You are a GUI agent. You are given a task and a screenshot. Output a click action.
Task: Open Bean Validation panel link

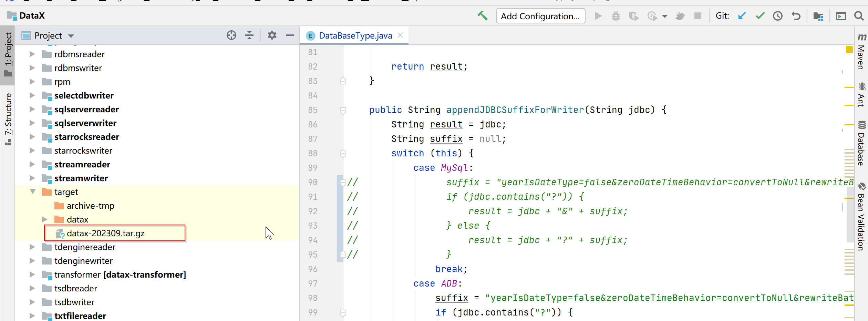862,220
